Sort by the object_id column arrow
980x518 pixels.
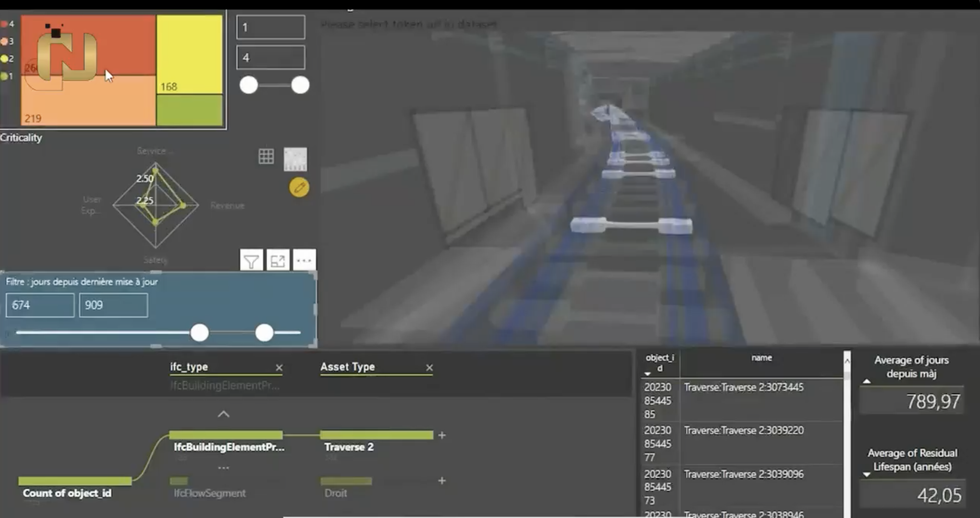648,374
